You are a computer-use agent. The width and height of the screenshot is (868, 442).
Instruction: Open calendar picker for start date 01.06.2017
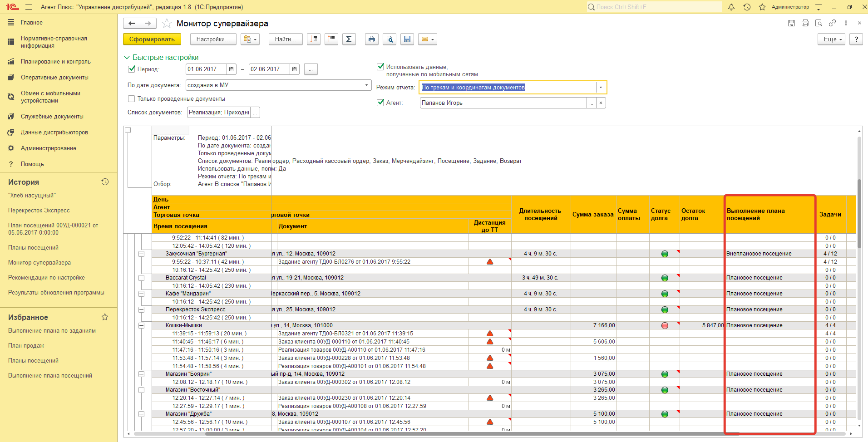click(232, 69)
